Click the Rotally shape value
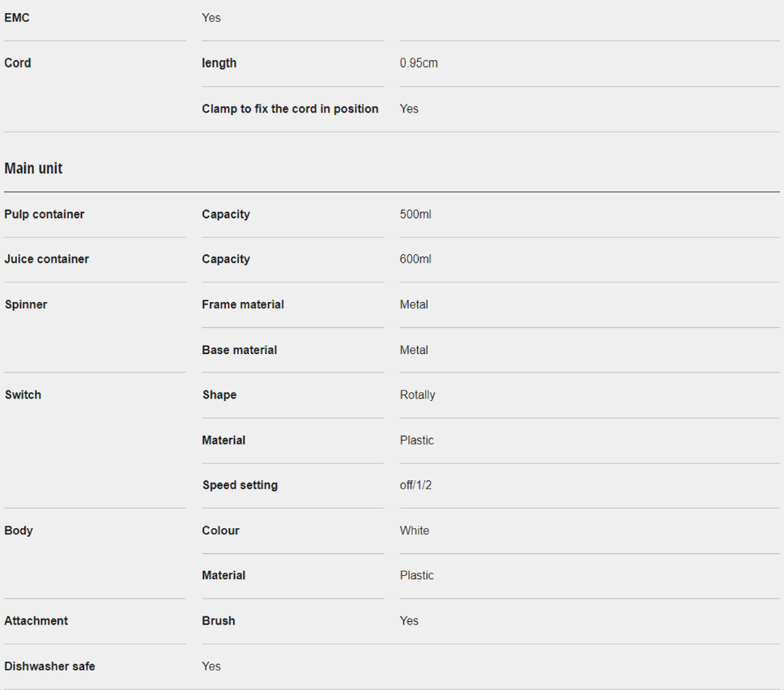 coord(417,395)
